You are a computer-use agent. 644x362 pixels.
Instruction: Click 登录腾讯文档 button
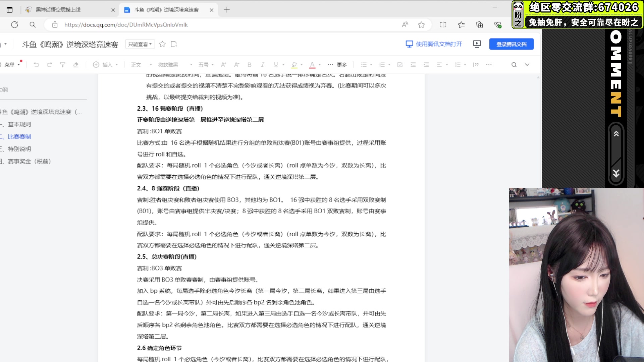pos(511,44)
